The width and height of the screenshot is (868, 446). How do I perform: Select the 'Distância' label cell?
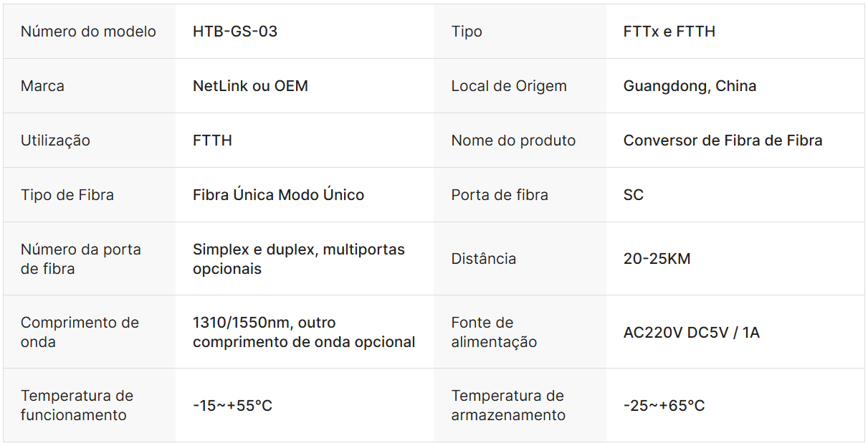tap(484, 259)
